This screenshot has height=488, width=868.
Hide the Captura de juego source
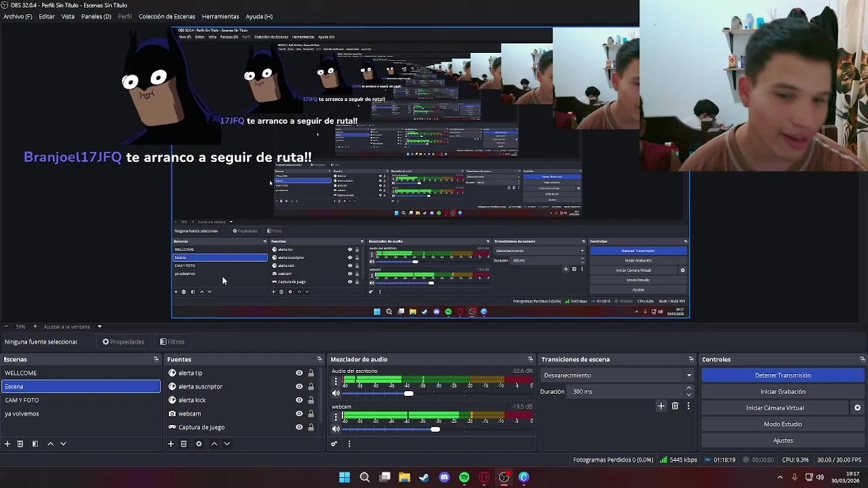[299, 427]
